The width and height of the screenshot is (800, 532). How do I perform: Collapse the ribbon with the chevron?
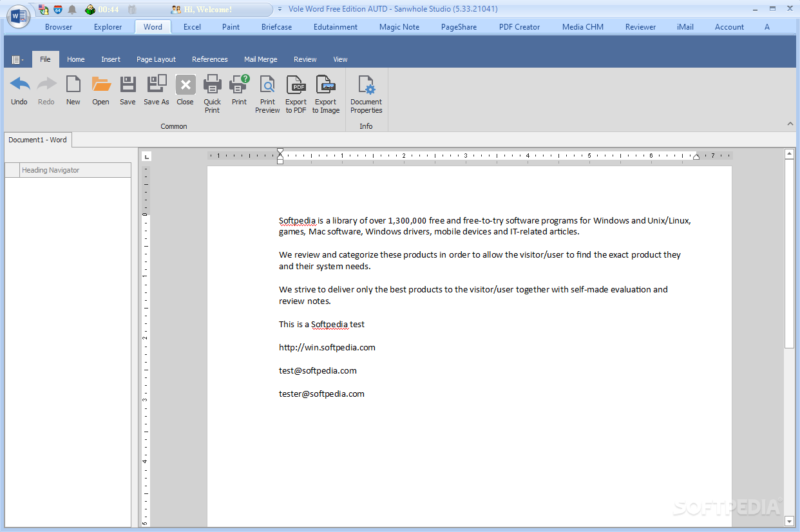point(790,124)
